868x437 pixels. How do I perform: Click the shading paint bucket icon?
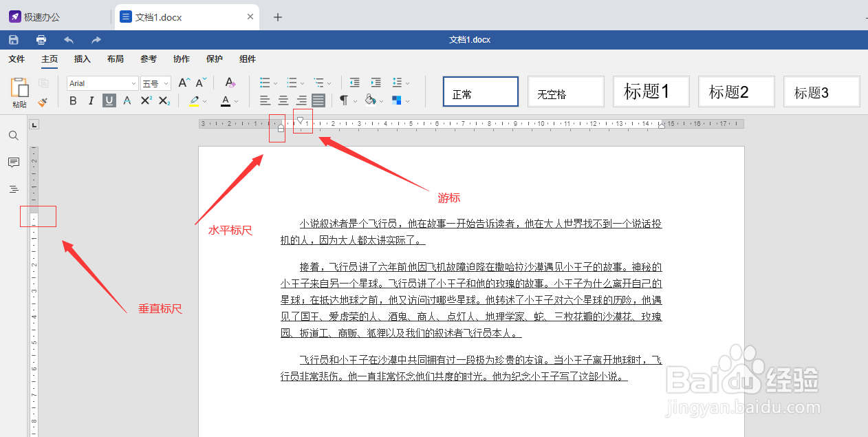[370, 100]
